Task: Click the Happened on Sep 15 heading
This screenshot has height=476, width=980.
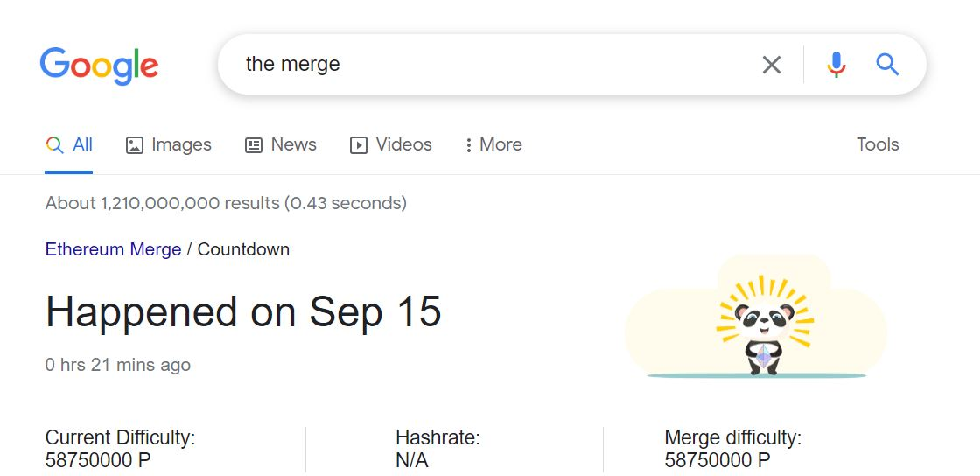Action: 243,312
